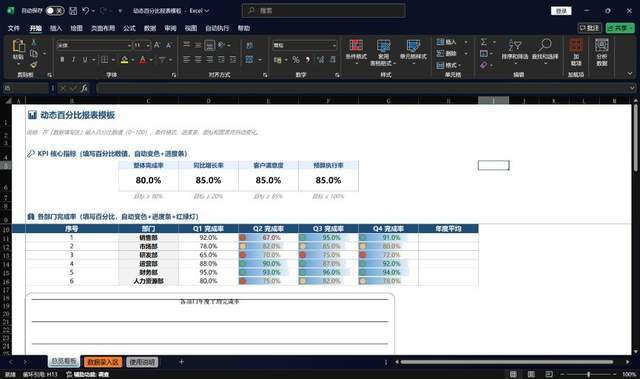Screen dimensions: 640x379
Task: Open Format as Table gallery
Action: (x=383, y=53)
